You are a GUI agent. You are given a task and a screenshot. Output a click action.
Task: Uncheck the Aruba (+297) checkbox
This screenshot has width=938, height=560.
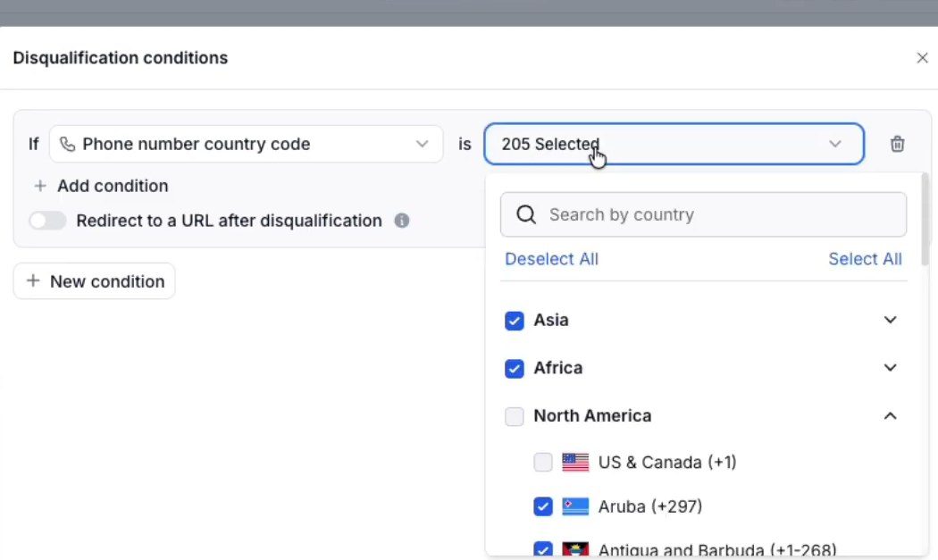coord(543,506)
